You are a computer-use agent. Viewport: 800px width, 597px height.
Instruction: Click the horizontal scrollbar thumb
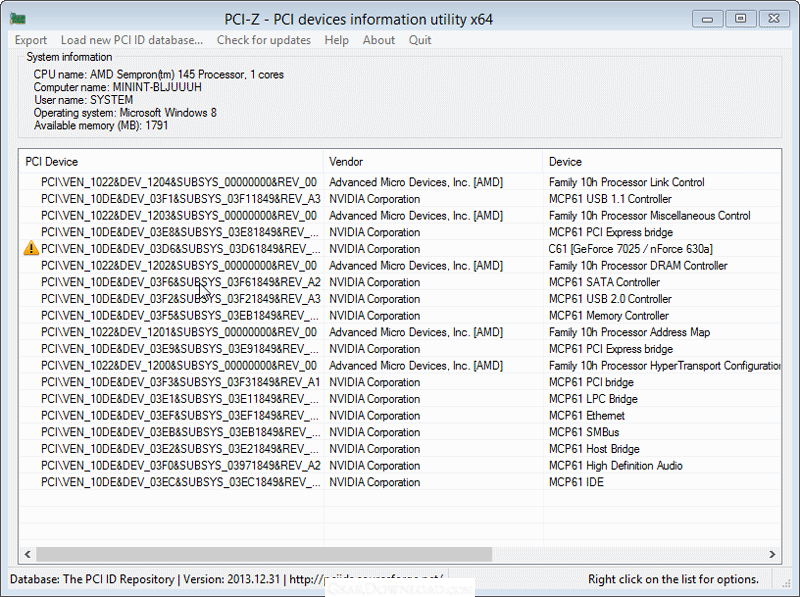[x=264, y=554]
